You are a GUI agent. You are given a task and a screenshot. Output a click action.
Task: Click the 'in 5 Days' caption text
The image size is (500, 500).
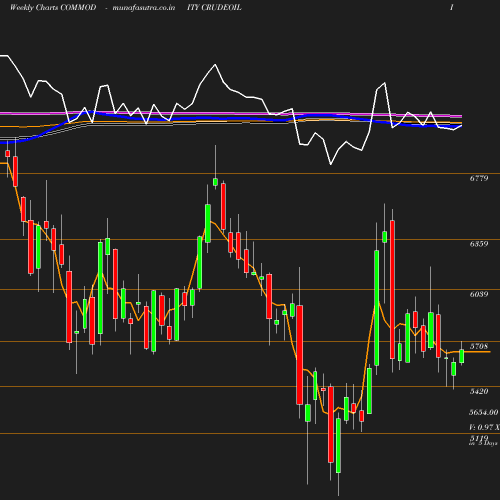tap(483, 443)
